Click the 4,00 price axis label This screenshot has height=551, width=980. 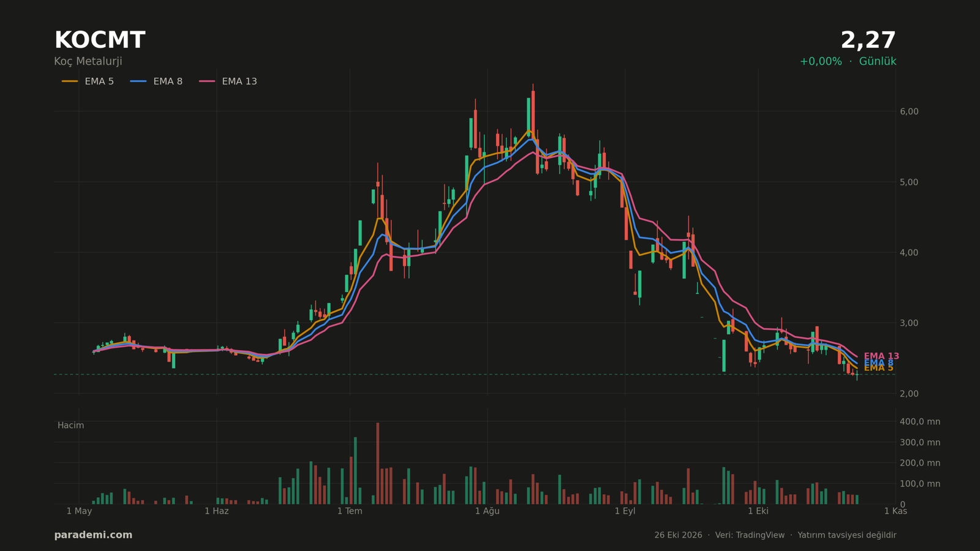coord(909,253)
